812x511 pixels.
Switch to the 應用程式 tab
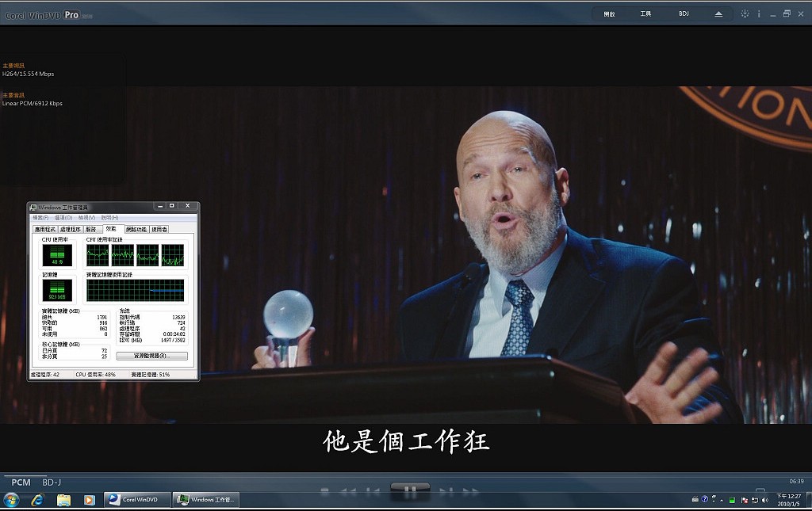(44, 230)
